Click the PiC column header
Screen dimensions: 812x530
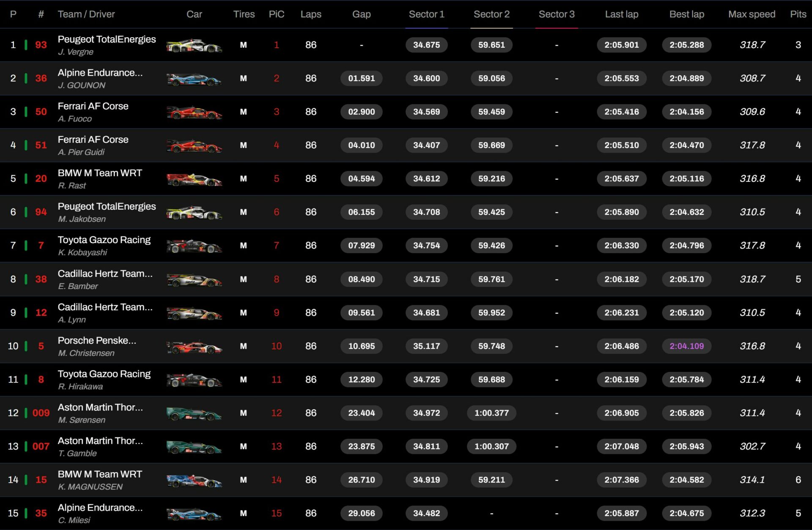click(277, 14)
